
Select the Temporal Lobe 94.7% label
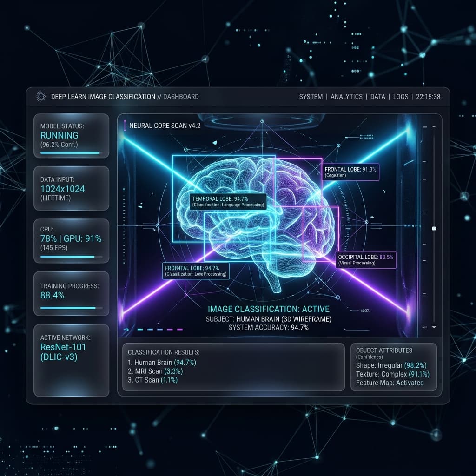[x=228, y=202]
